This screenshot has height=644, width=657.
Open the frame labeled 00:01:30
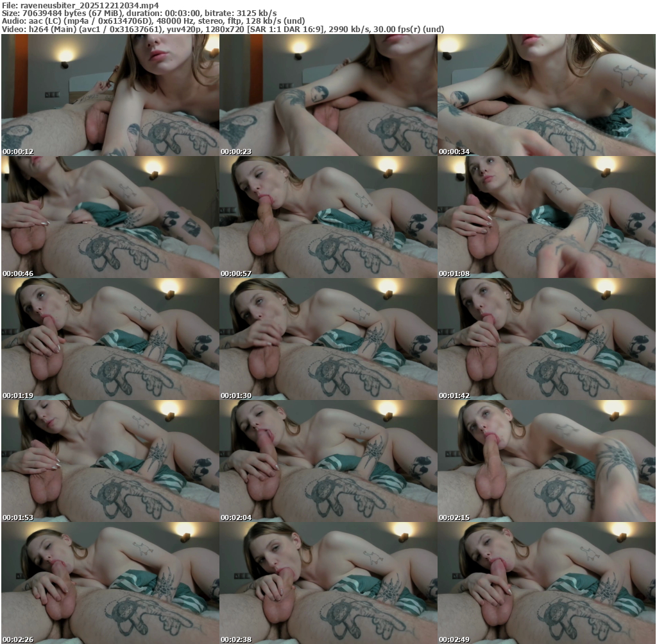click(328, 339)
